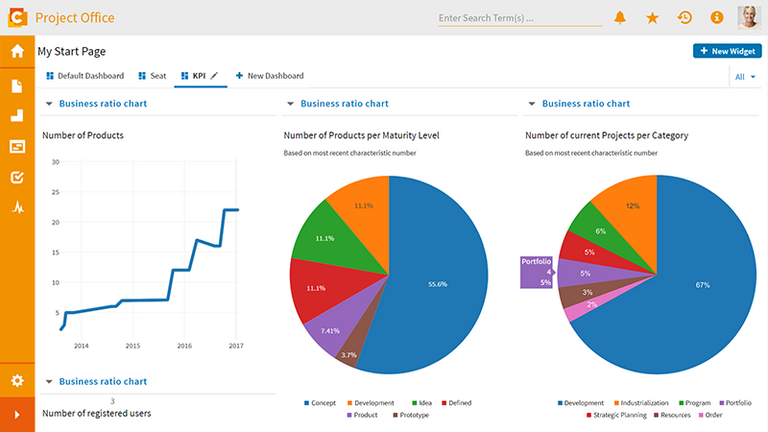The image size is (768, 432).
Task: Switch to the Seat dashboard tab
Action: 152,76
